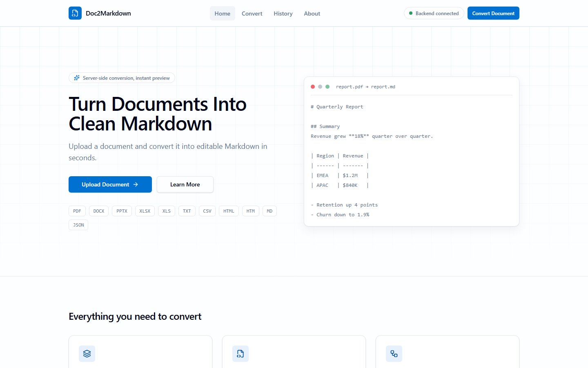Click the MD format tag
The width and height of the screenshot is (588, 368).
[x=269, y=211]
